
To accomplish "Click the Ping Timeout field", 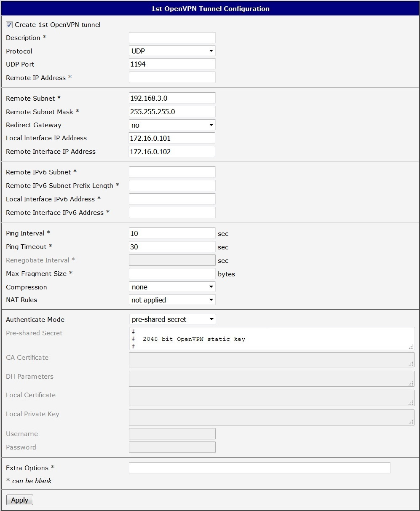I will tap(172, 246).
